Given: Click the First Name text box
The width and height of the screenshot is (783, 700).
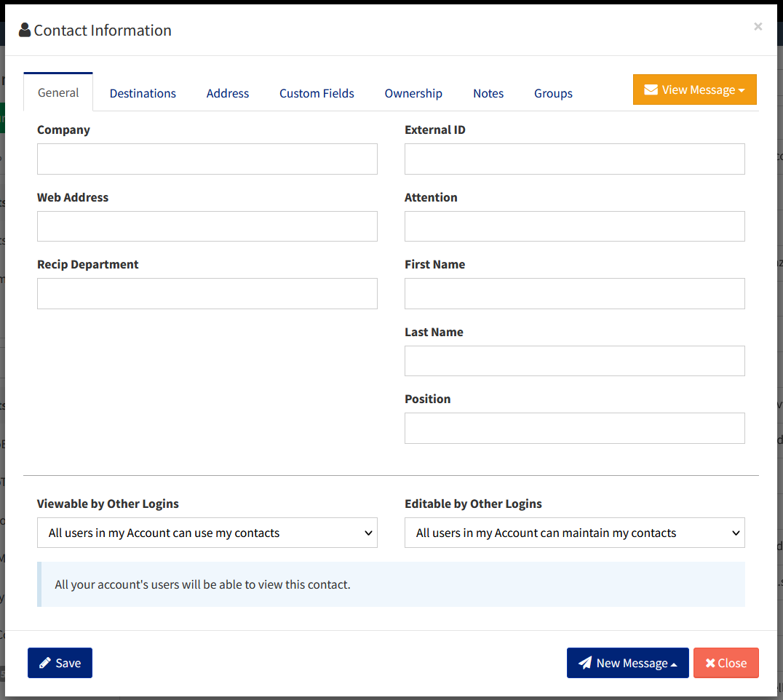Looking at the screenshot, I should pos(574,293).
